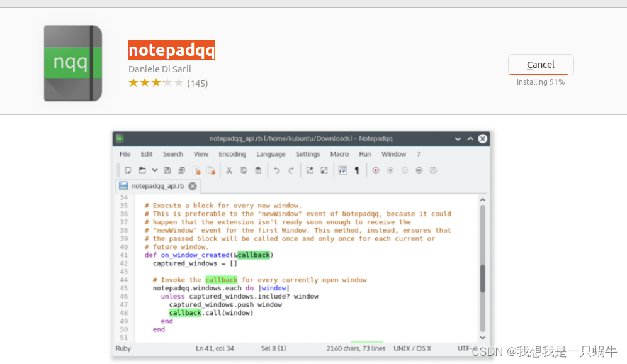Click the Save All toolbar icon
627x364 pixels.
tap(181, 170)
